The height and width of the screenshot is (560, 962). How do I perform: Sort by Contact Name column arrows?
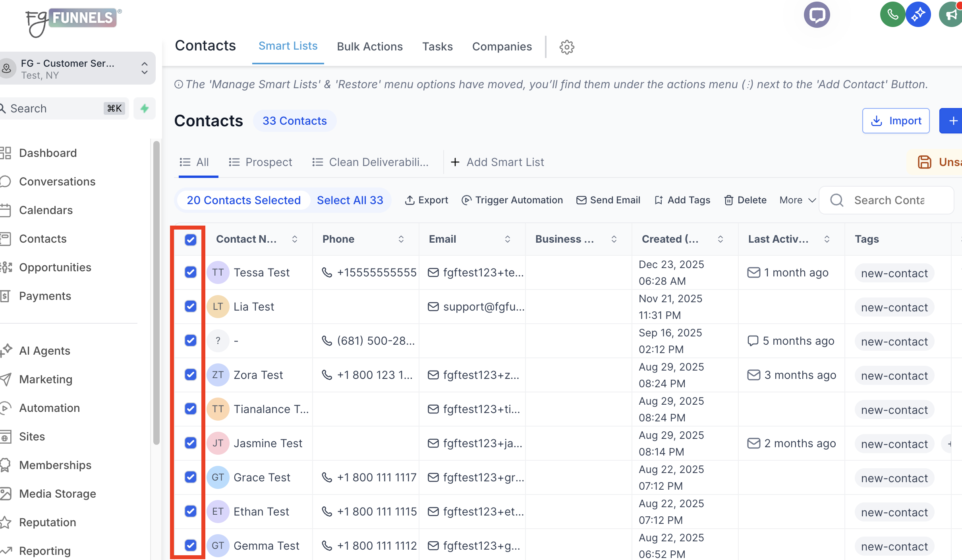295,239
